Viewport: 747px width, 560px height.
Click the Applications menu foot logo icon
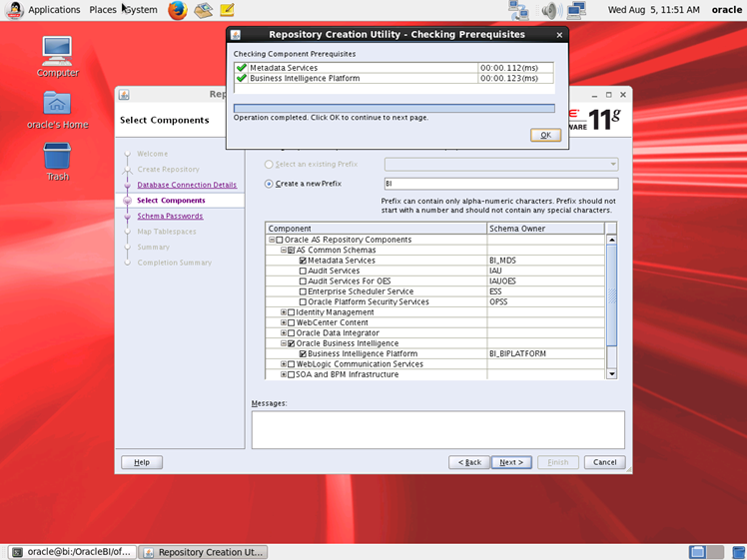point(14,10)
